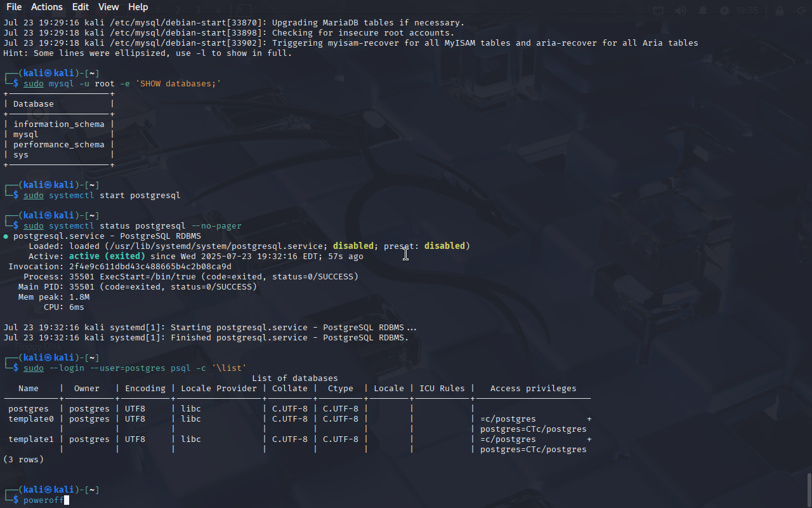This screenshot has width=812, height=508.
Task: Click 'Finished postgresql.service' log line
Action: click(206, 338)
